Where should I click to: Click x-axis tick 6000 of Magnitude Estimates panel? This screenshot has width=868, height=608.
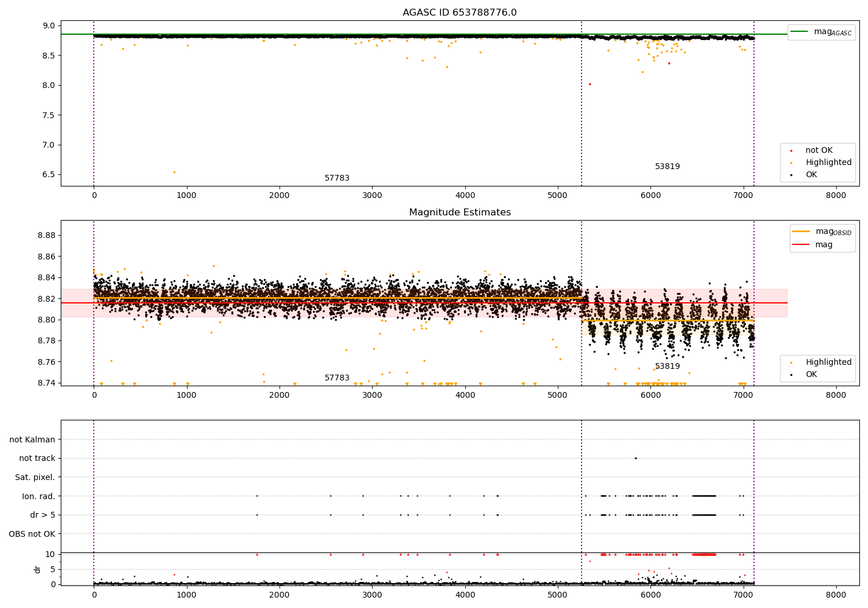(x=650, y=395)
